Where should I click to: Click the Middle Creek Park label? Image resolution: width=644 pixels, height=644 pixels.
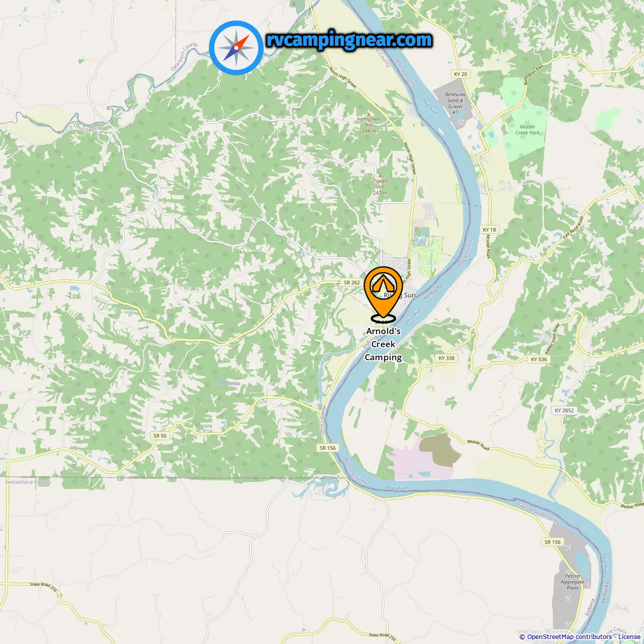point(527,130)
